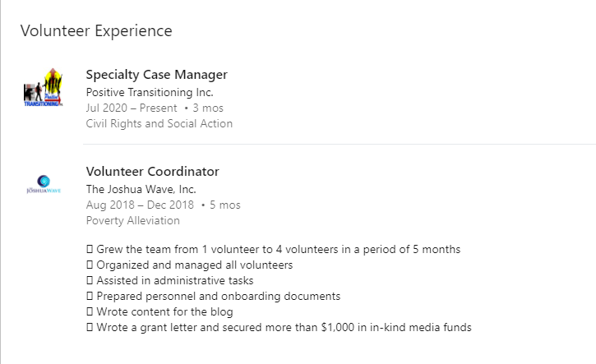Open the Positive Transitioning Inc. logo
Image resolution: width=596 pixels, height=364 pixels.
tap(44, 87)
